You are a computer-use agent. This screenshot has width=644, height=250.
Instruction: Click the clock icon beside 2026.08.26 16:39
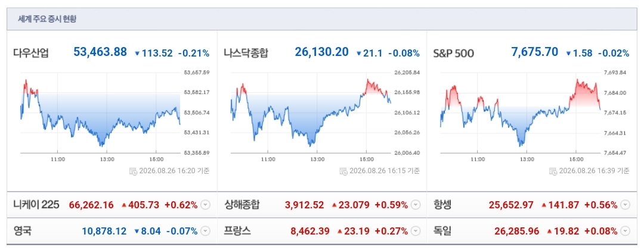(x=553, y=171)
